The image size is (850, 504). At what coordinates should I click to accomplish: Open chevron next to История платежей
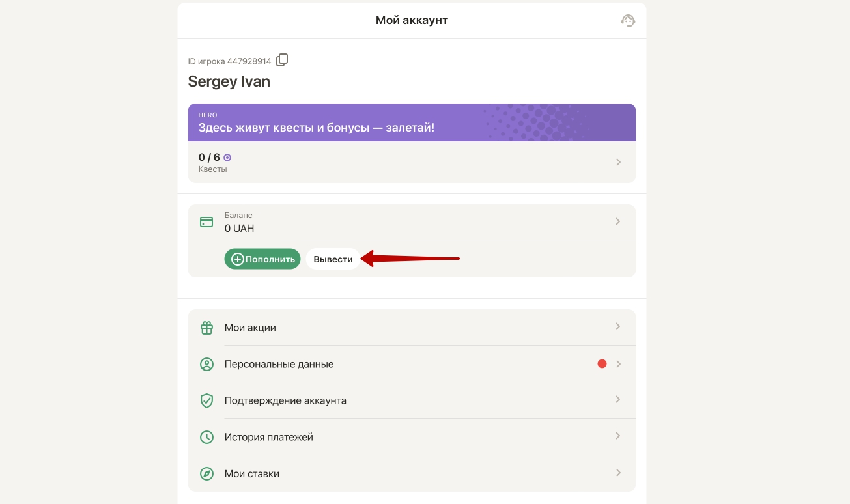tap(618, 436)
